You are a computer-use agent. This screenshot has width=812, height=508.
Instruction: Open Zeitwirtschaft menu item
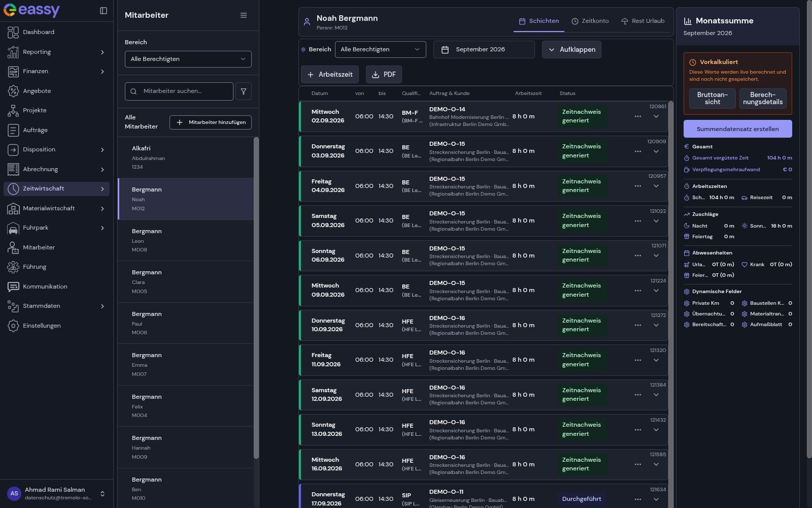[56, 188]
